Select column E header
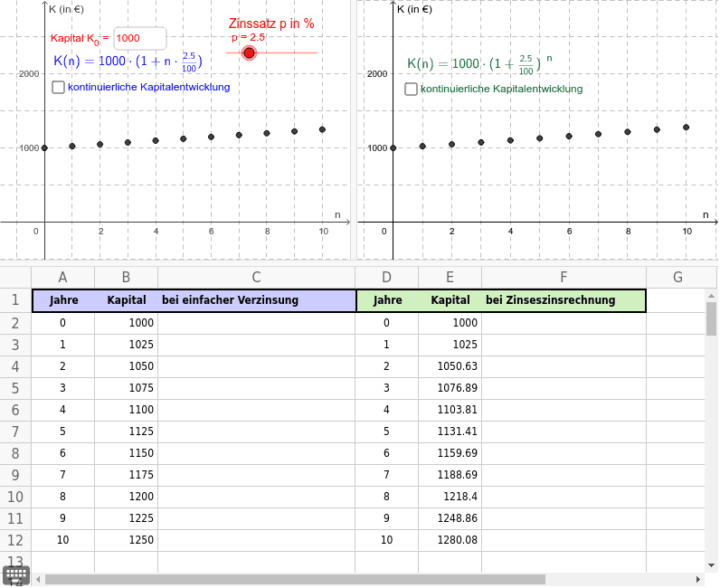 450,277
